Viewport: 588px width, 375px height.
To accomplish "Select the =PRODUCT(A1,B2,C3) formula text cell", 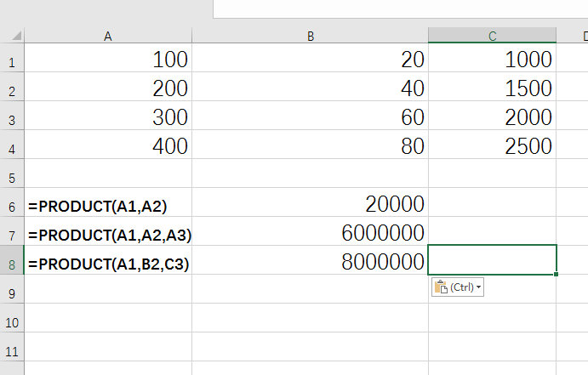I will [x=108, y=260].
